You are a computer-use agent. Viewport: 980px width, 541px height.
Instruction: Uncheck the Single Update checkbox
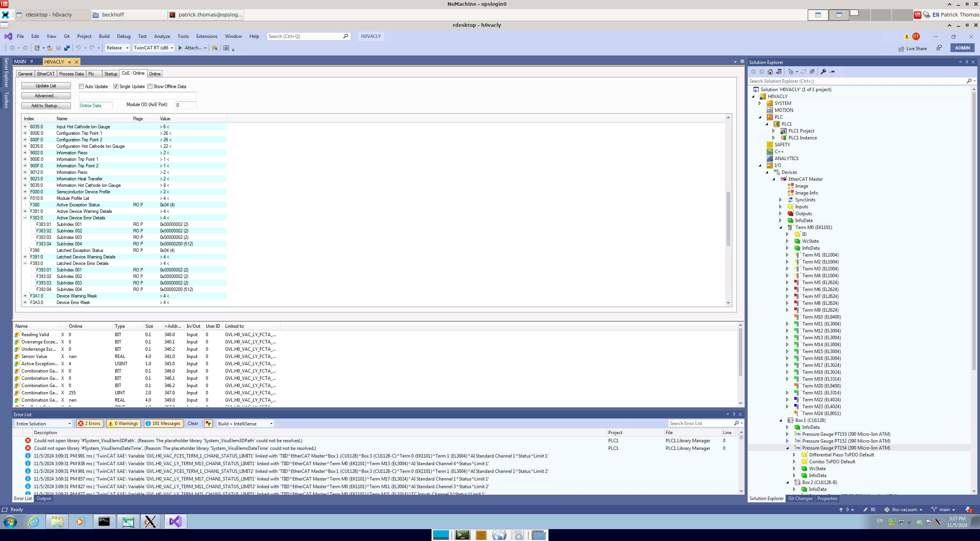point(116,87)
